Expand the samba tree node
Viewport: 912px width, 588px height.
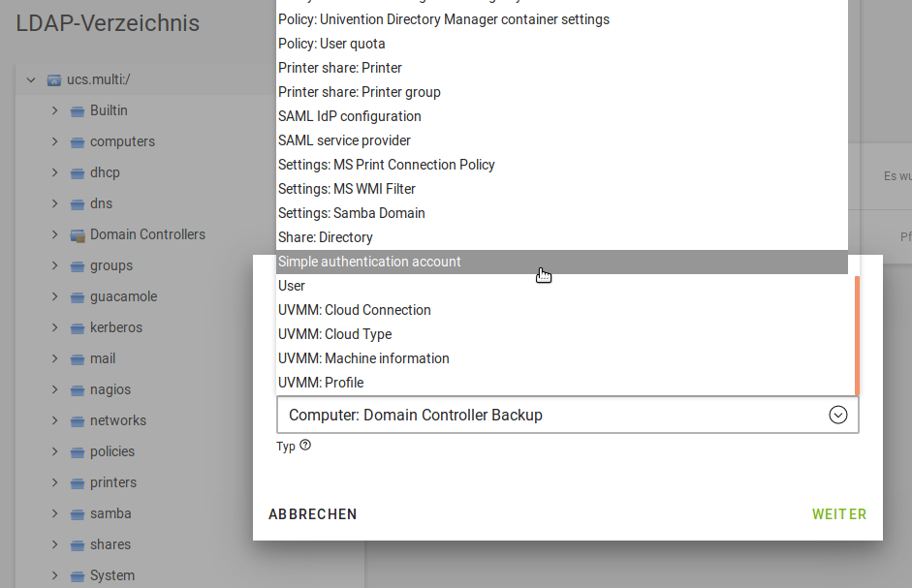pos(54,513)
